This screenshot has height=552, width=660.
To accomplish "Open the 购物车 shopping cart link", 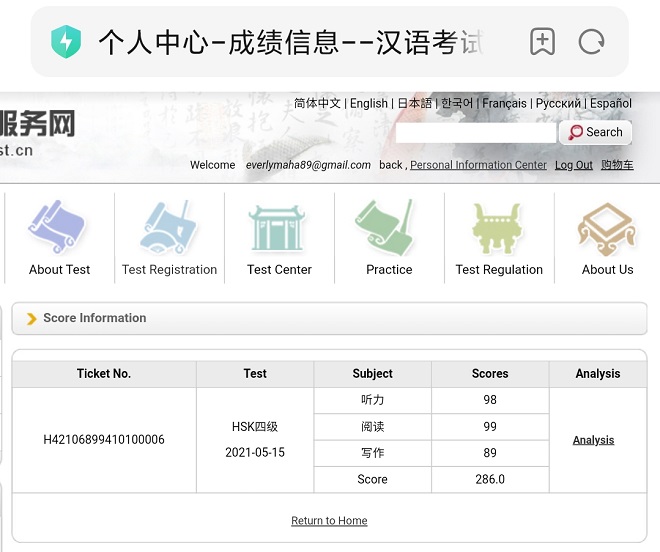I will point(617,165).
